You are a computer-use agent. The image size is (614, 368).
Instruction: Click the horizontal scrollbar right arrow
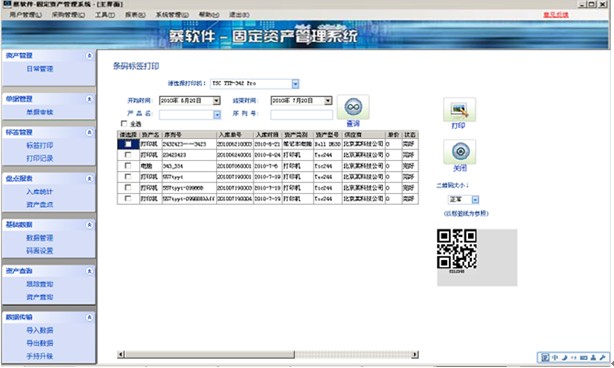tap(415, 355)
